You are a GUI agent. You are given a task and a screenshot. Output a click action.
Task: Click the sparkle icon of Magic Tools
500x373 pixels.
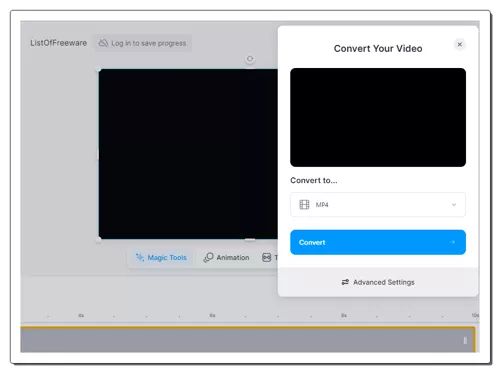click(140, 258)
